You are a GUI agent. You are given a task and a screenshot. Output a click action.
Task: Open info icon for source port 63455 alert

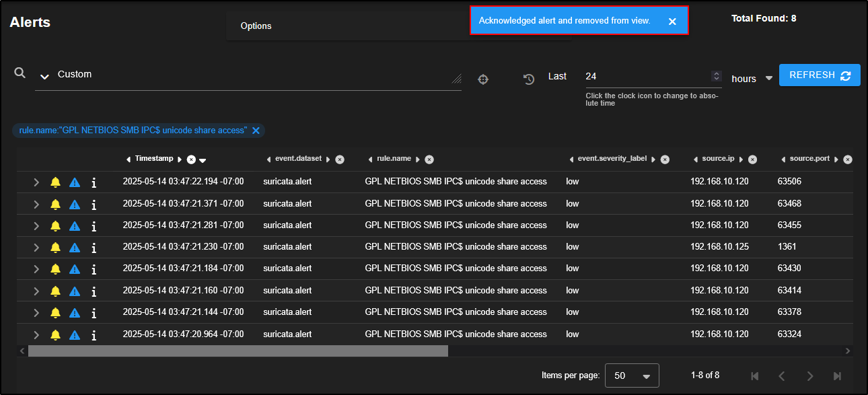coord(94,225)
